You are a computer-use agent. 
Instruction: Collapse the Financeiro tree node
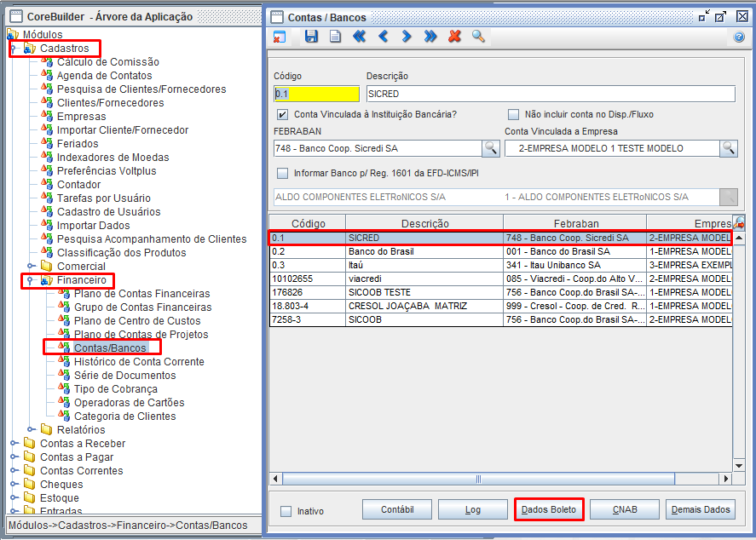[x=30, y=280]
